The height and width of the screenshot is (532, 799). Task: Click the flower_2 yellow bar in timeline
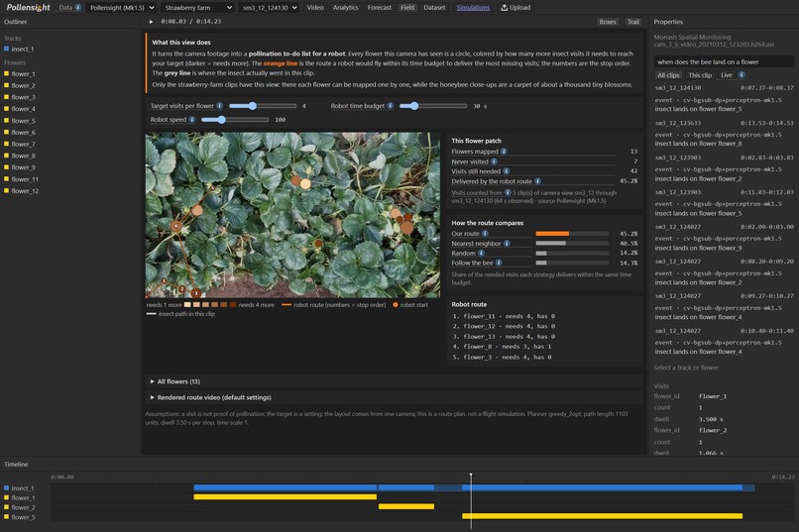tap(406, 506)
